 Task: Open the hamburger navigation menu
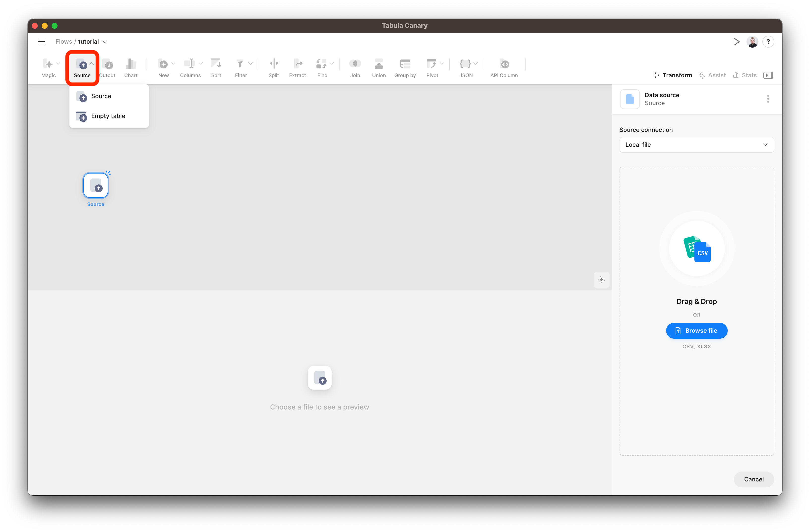(x=41, y=41)
